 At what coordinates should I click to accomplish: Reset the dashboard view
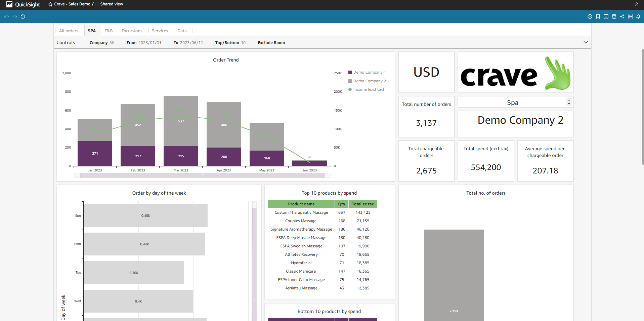click(23, 16)
